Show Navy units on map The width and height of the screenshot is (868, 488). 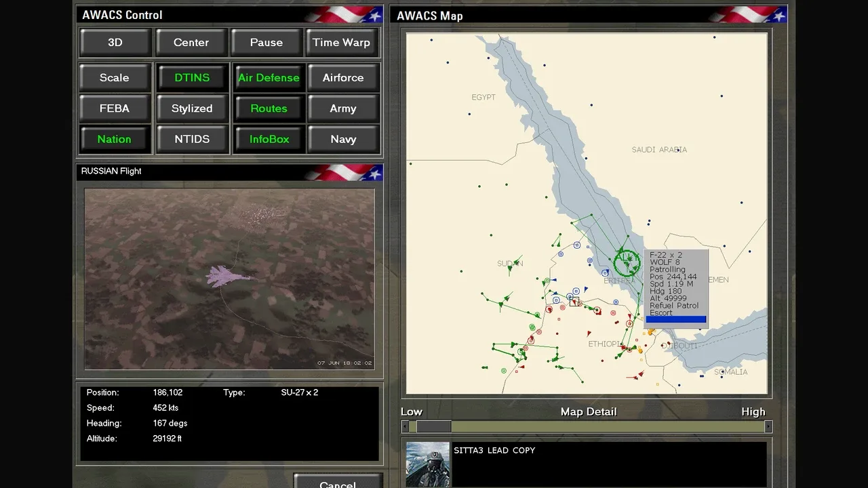pyautogui.click(x=343, y=139)
